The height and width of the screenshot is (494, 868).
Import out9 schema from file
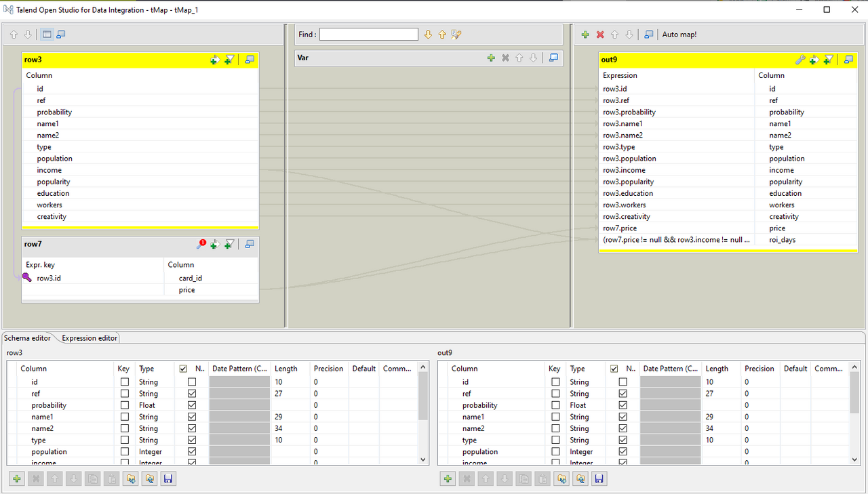pyautogui.click(x=561, y=479)
